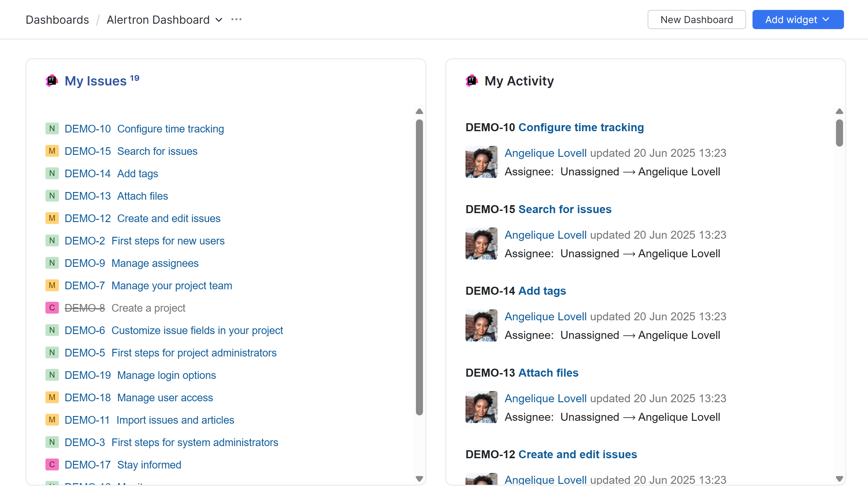Expand the Alertron Dashboard title dropdown
The width and height of the screenshot is (868, 496).
pyautogui.click(x=218, y=20)
